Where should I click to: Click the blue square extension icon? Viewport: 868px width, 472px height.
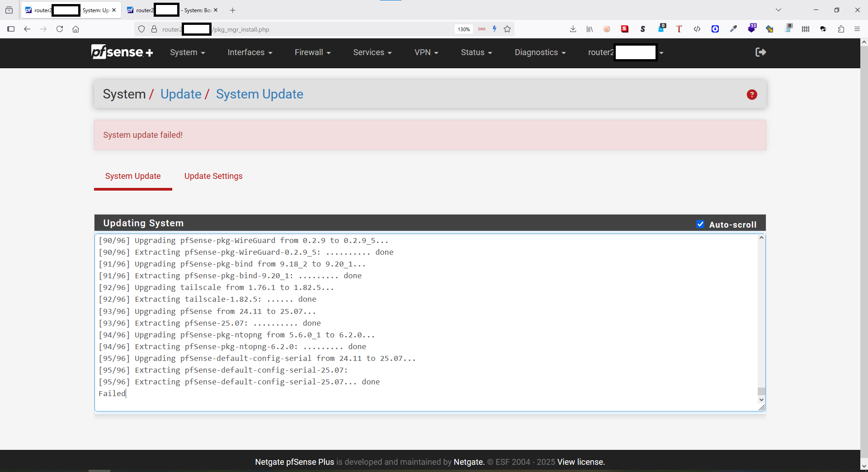tap(715, 29)
